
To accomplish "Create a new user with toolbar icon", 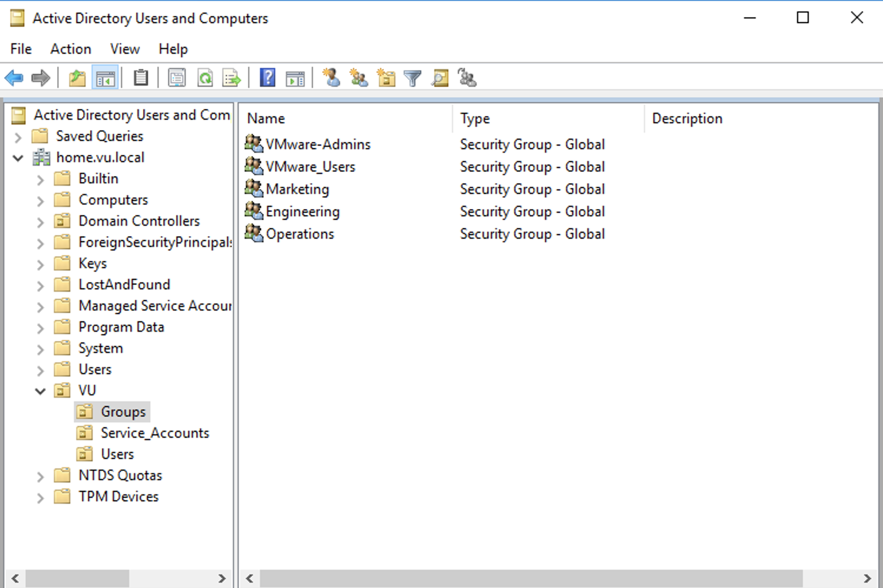I will click(331, 78).
